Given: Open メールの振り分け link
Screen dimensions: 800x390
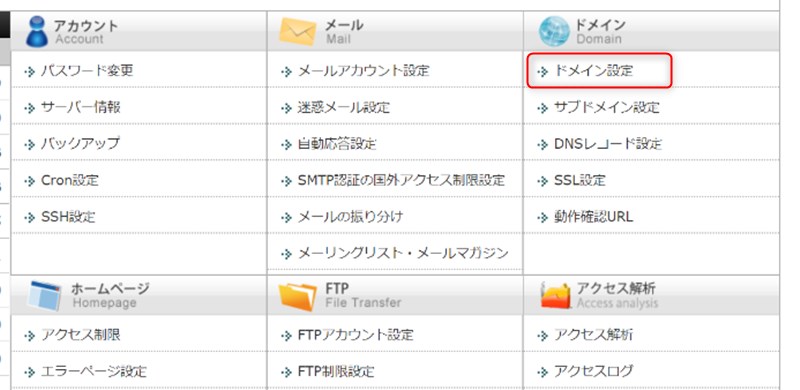Looking at the screenshot, I should [351, 217].
